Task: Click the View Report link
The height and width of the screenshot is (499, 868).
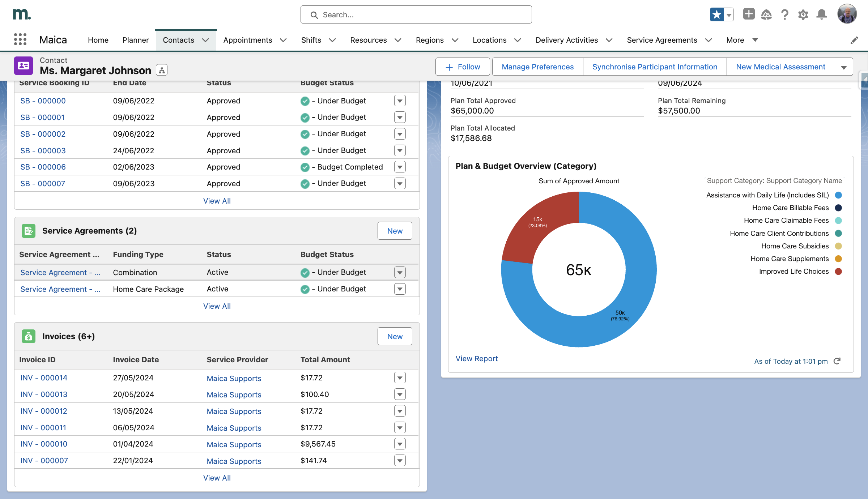Action: (x=477, y=359)
